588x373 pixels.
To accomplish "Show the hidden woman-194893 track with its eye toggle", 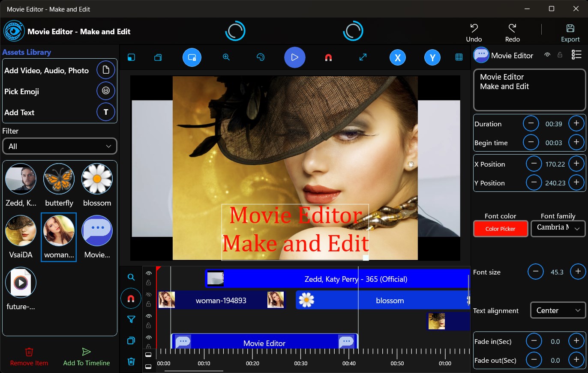I will click(x=149, y=294).
